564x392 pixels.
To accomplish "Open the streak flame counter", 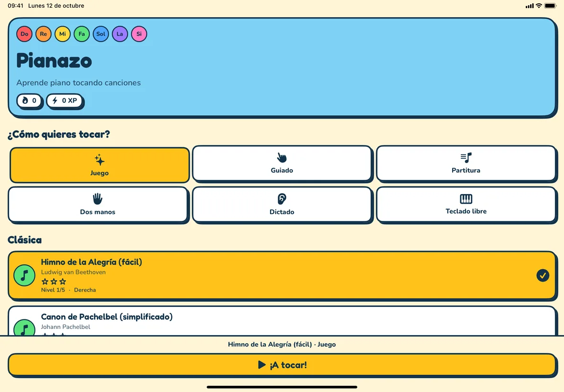I will coord(29,101).
